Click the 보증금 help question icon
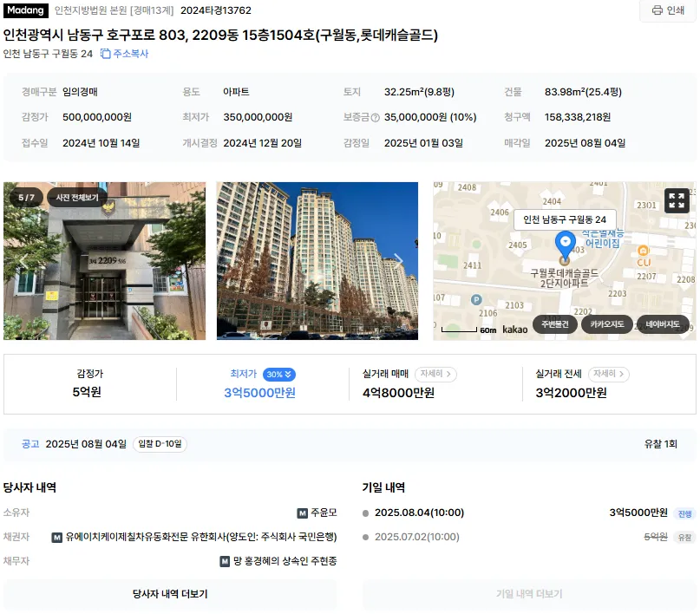Viewport: 700px width, 614px height. tap(376, 118)
